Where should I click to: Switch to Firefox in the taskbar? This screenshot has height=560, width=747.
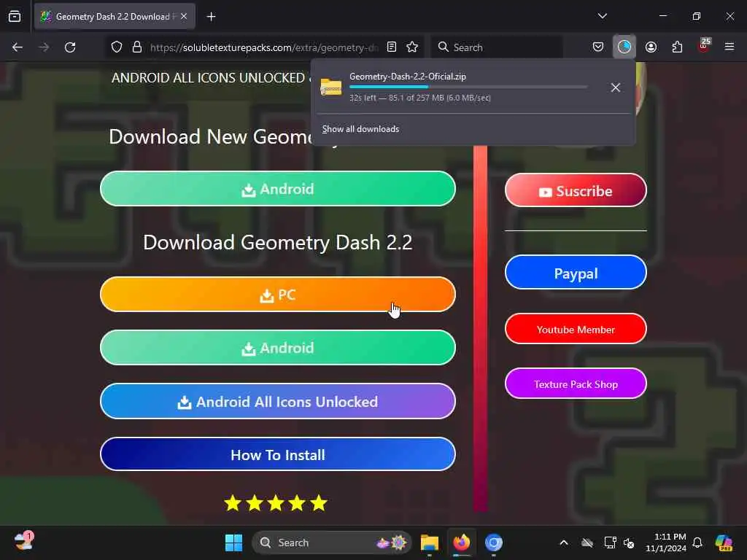tap(461, 542)
